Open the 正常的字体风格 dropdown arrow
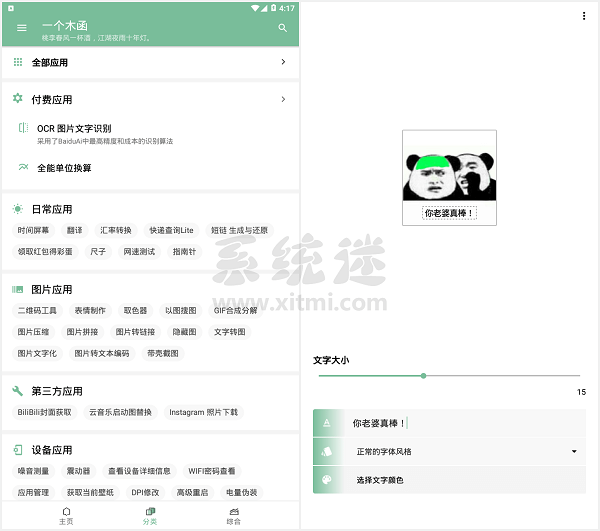The height and width of the screenshot is (531, 600). click(574, 451)
